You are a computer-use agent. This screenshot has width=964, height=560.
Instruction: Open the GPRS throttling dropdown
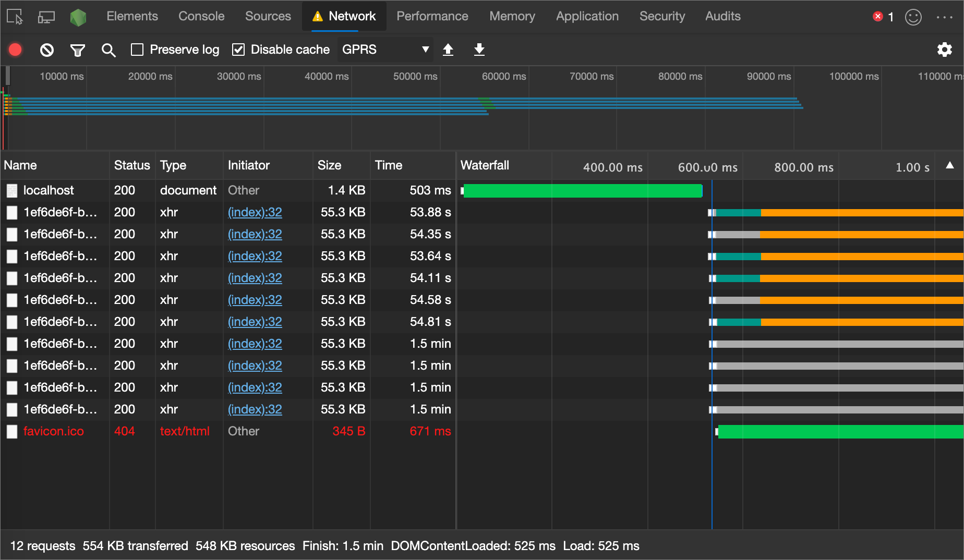coord(384,50)
